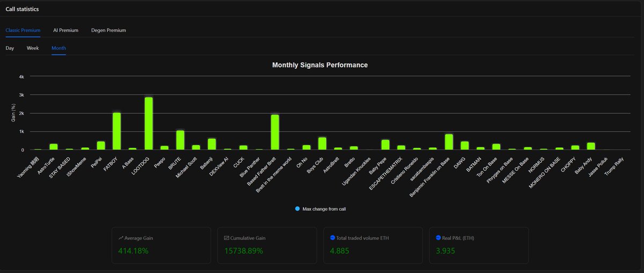Switch to the Classic Premium tab
This screenshot has height=273, width=644.
23,30
